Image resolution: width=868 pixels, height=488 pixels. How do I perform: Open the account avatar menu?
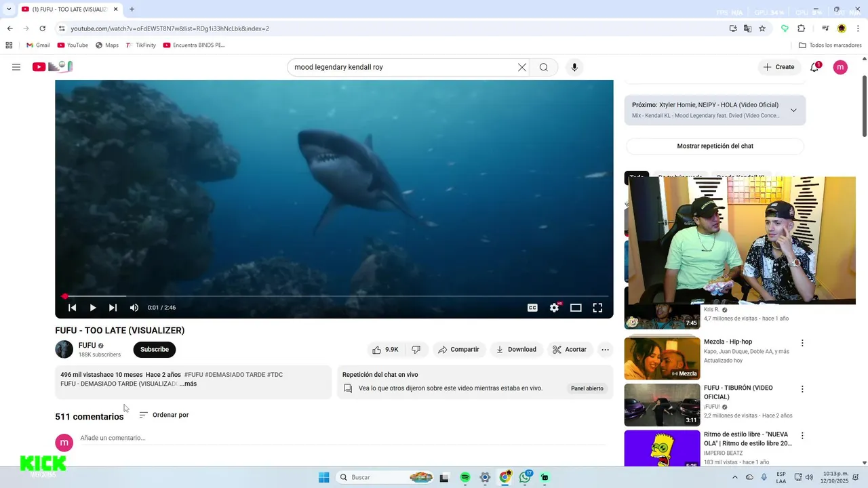pos(840,67)
